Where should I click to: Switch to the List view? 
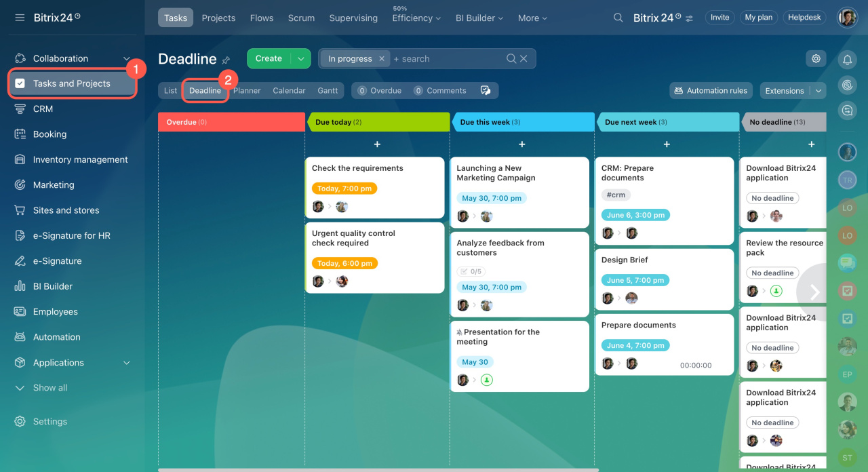(170, 91)
